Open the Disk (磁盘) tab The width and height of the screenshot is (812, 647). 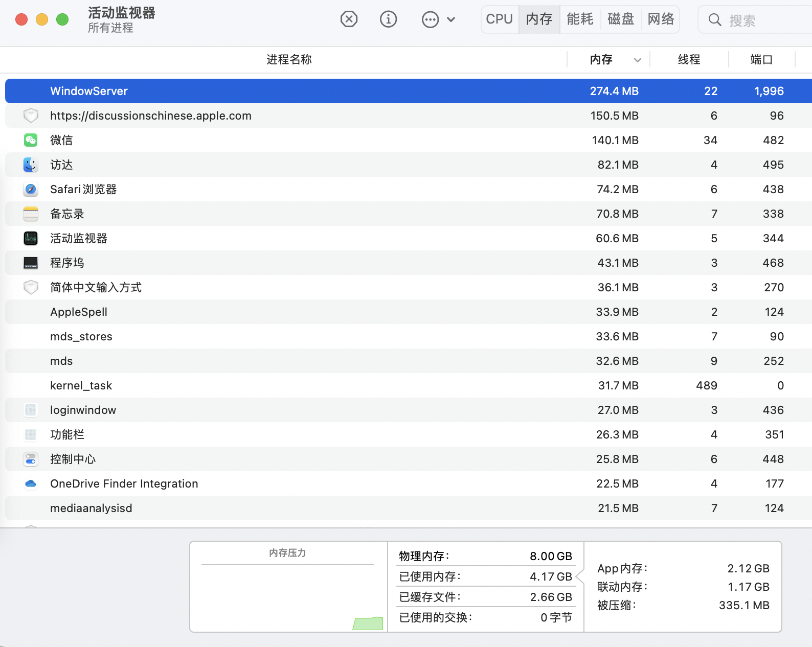[x=620, y=19]
